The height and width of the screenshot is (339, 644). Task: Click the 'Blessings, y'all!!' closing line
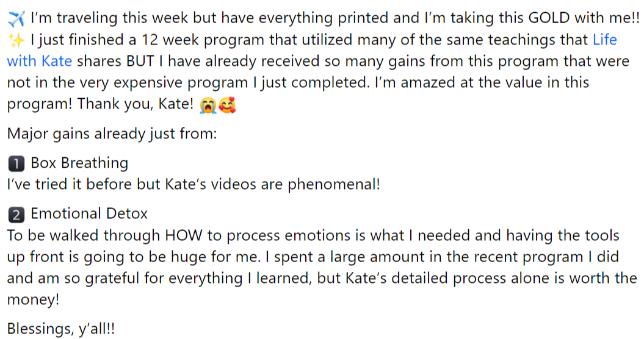(x=61, y=329)
